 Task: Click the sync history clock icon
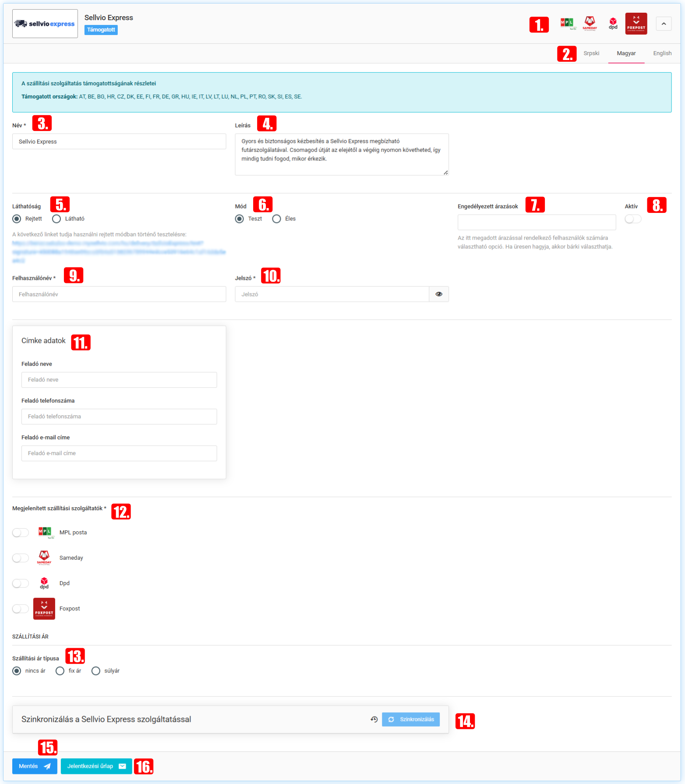(x=374, y=719)
